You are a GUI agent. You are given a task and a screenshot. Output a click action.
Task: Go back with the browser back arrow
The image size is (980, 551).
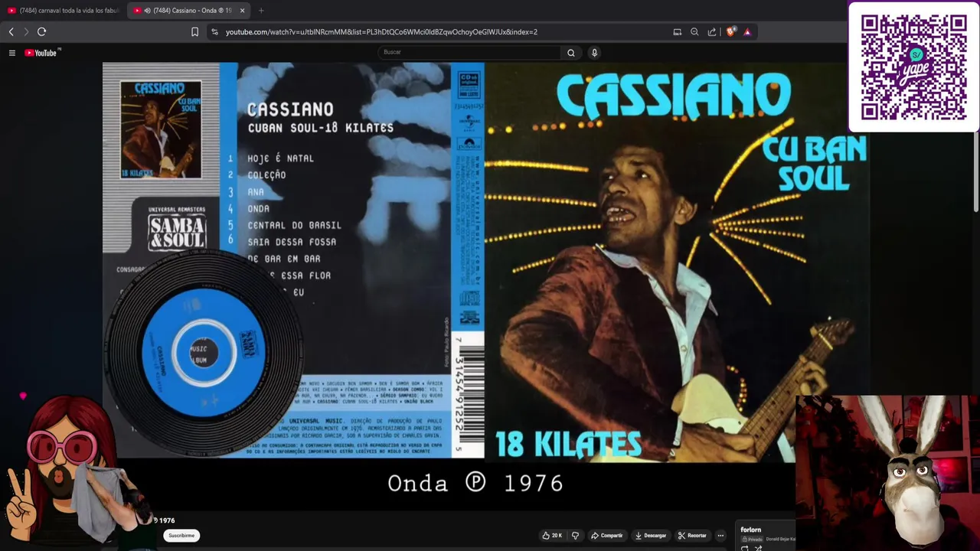click(x=11, y=31)
